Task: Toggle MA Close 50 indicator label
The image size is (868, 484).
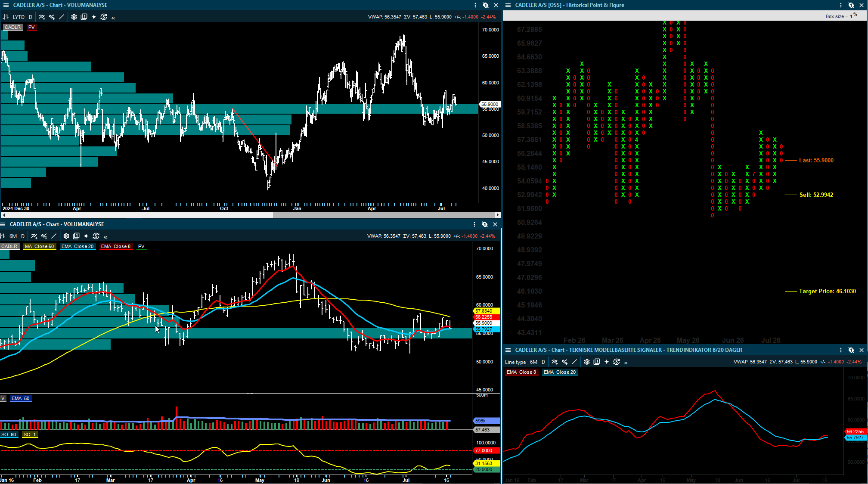Action: 40,246
